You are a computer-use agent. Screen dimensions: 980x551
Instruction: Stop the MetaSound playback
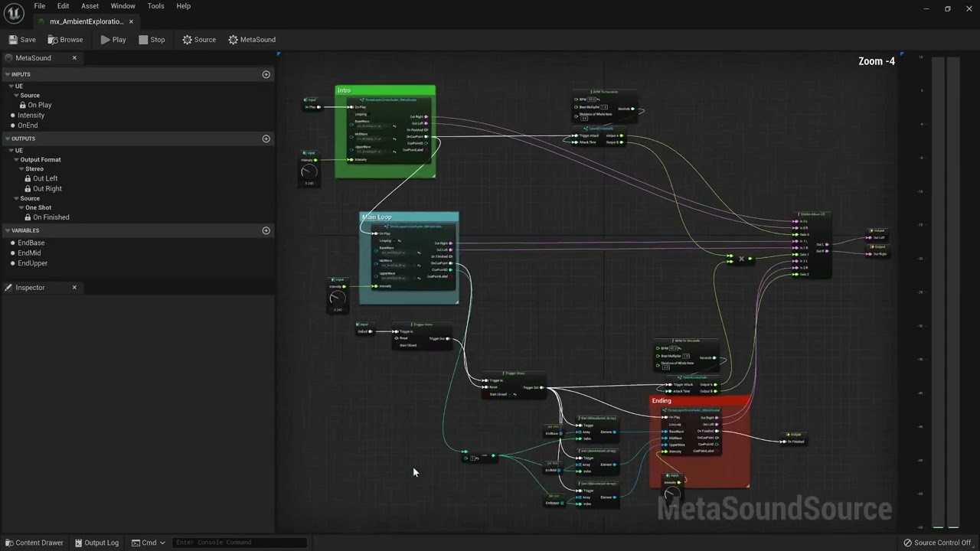point(152,40)
